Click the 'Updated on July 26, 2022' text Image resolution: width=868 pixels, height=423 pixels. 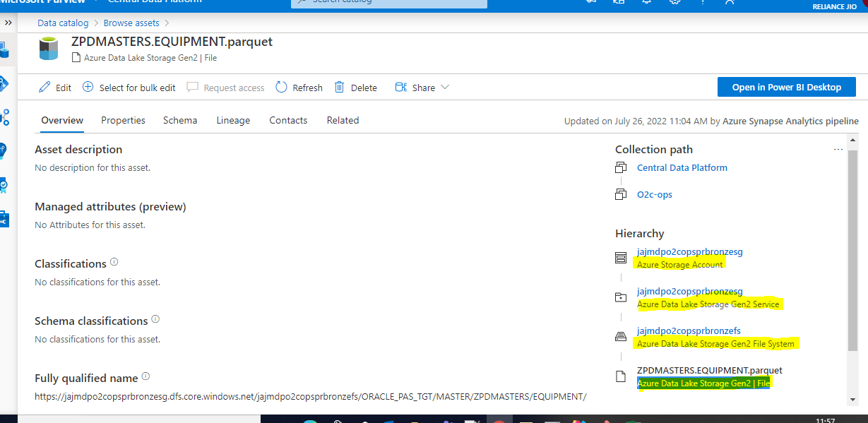(x=636, y=121)
